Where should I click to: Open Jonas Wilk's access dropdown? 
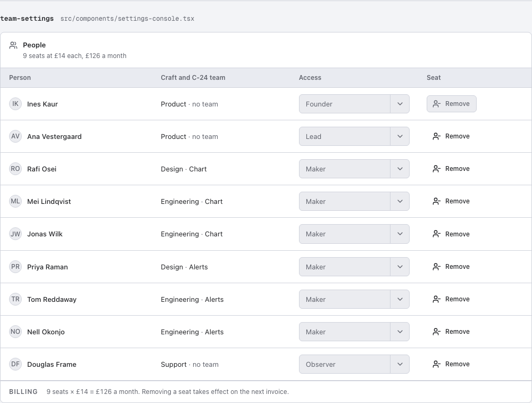tap(354, 234)
